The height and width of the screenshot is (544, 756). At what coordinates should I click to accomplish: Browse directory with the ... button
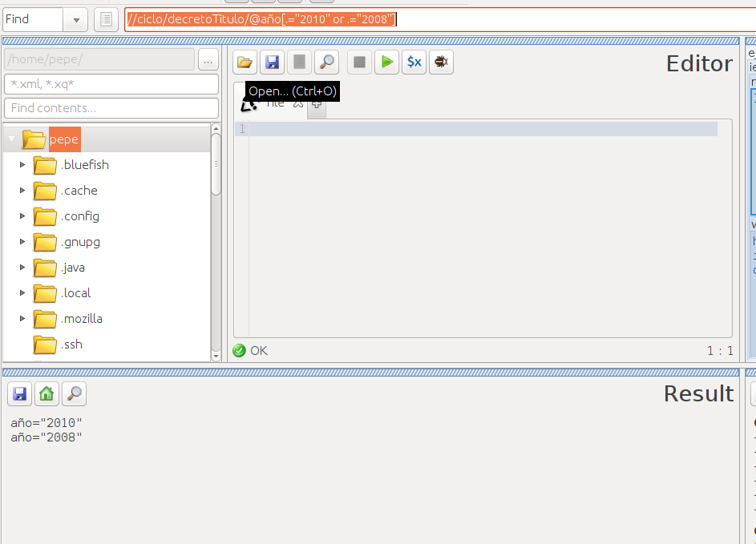(x=208, y=60)
